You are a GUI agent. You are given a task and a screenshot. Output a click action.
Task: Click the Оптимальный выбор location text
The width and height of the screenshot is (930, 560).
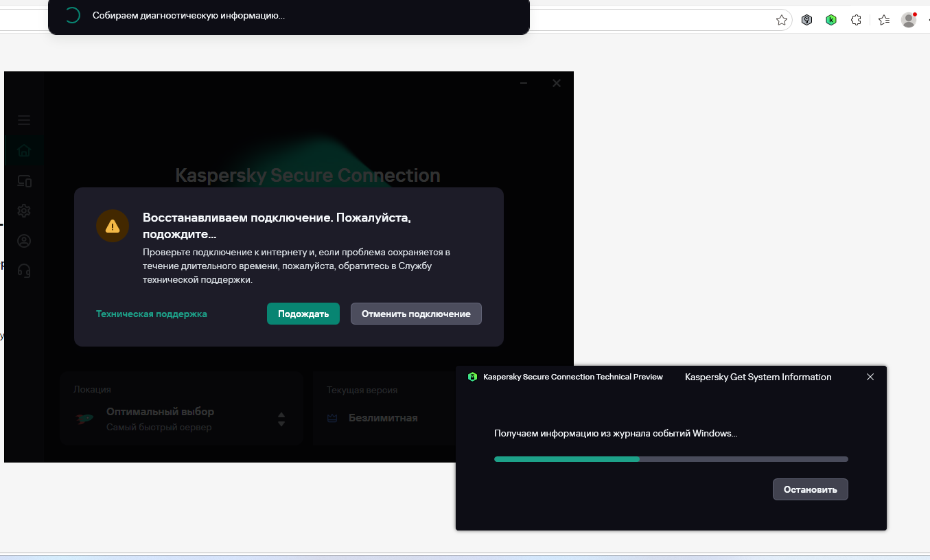[x=160, y=412]
